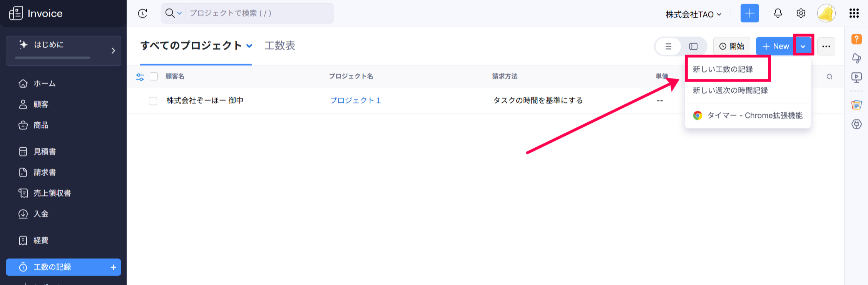Image resolution: width=868 pixels, height=285 pixels.
Task: Click the table filter customization icon
Action: [x=140, y=77]
